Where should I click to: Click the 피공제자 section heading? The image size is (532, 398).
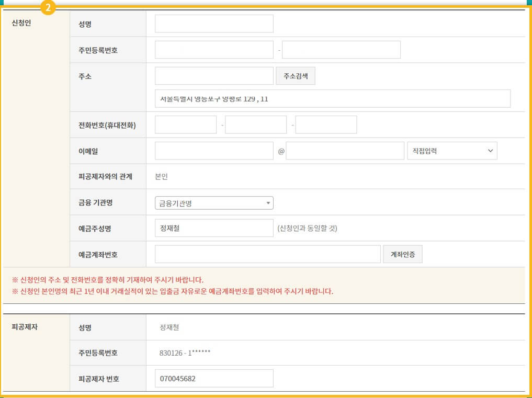tap(25, 327)
